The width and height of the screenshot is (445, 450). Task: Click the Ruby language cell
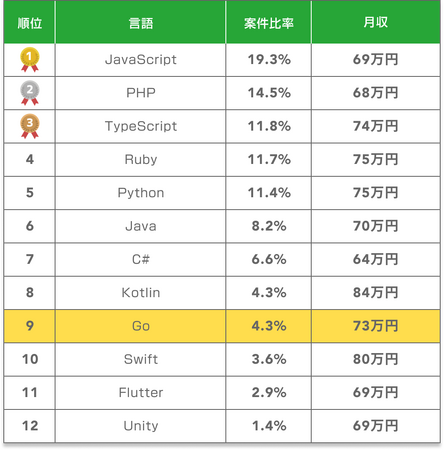[x=141, y=160]
